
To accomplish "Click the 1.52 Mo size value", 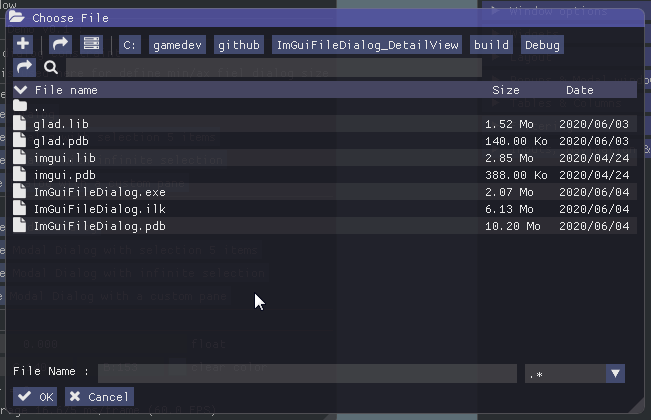I will coord(509,124).
